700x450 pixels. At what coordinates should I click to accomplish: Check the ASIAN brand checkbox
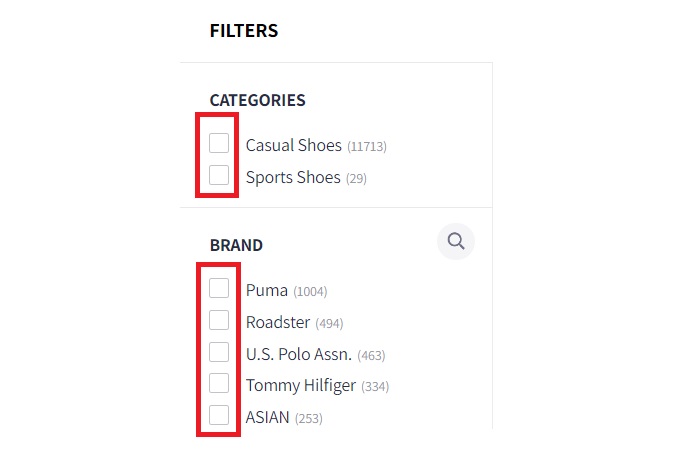click(219, 415)
